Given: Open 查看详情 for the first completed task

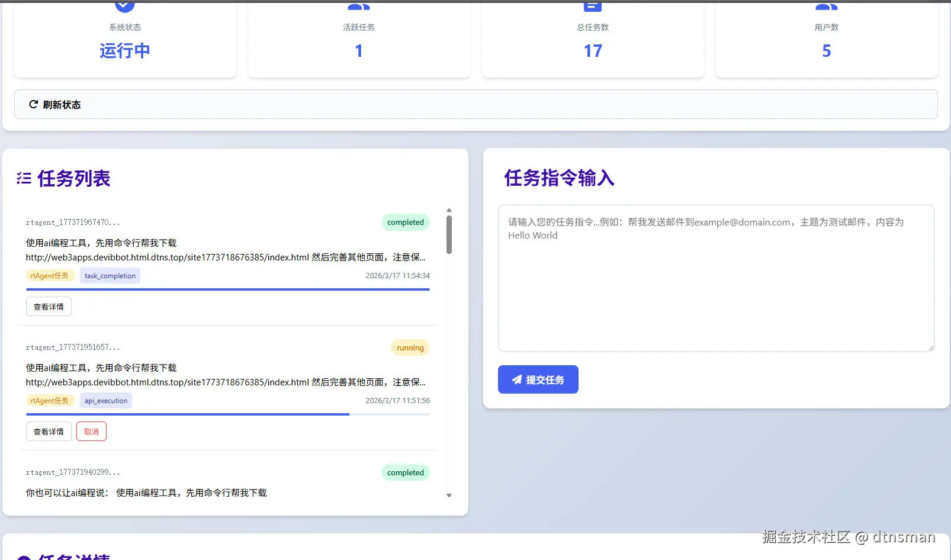Looking at the screenshot, I should pyautogui.click(x=48, y=306).
